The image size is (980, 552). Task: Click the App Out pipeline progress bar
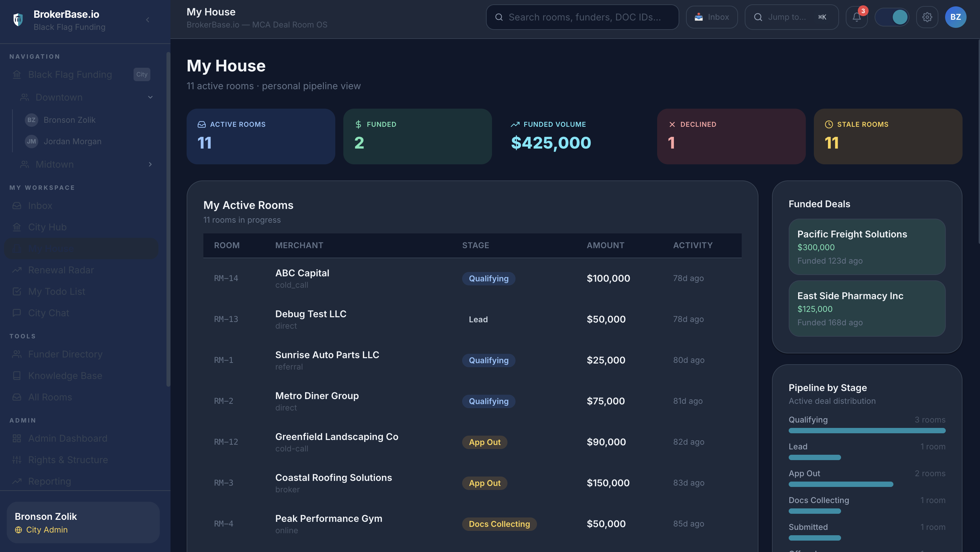point(841,484)
